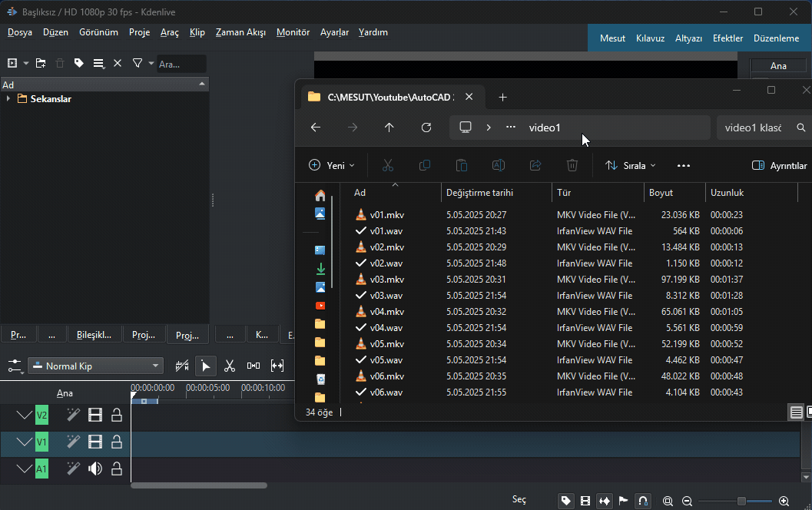Image resolution: width=812 pixels, height=510 pixels.
Task: Select the v03.mkv file in explorer
Action: 387,280
